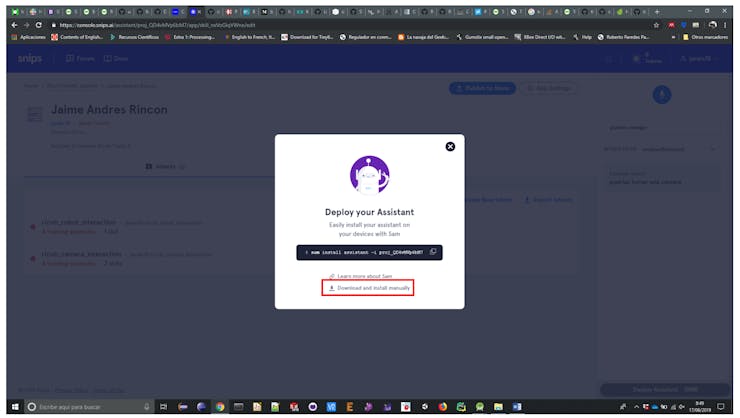Click the Chrome address bar URL
The height and width of the screenshot is (418, 740).
pyautogui.click(x=158, y=25)
